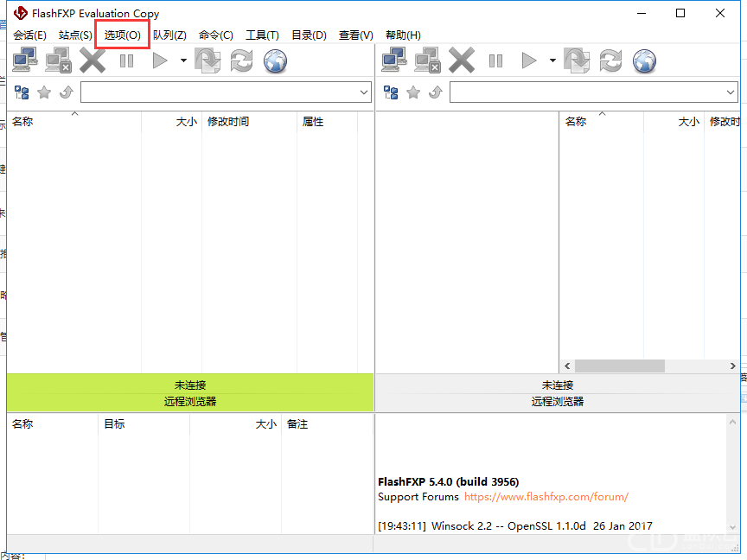Screen dimensions: 747x560
Task: Click the left pane Abort X icon
Action: pos(93,60)
